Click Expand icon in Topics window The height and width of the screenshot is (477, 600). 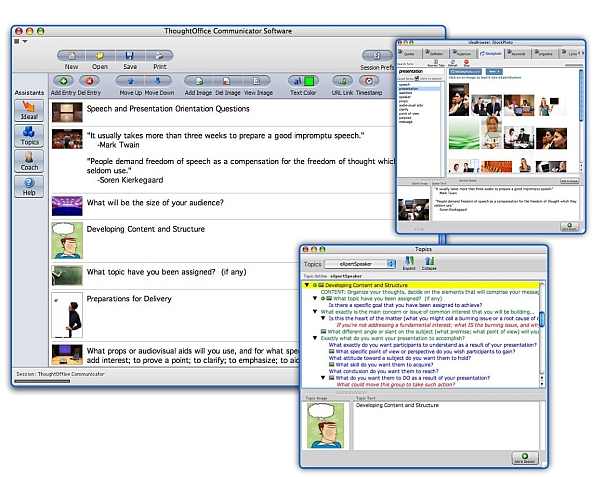409,262
